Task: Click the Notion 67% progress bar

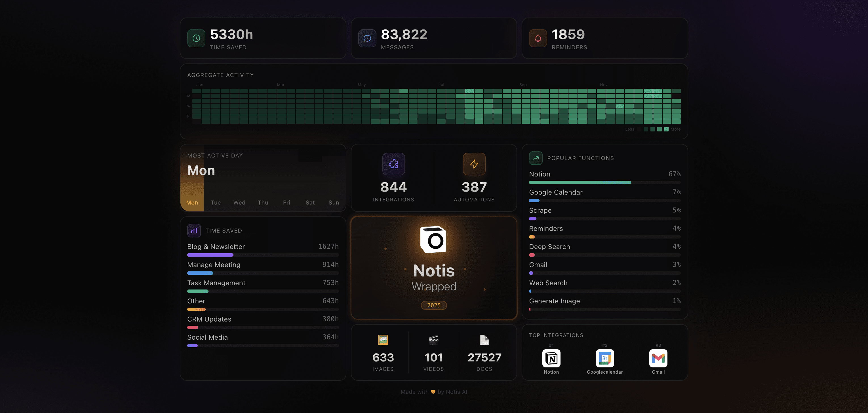Action: click(x=580, y=182)
